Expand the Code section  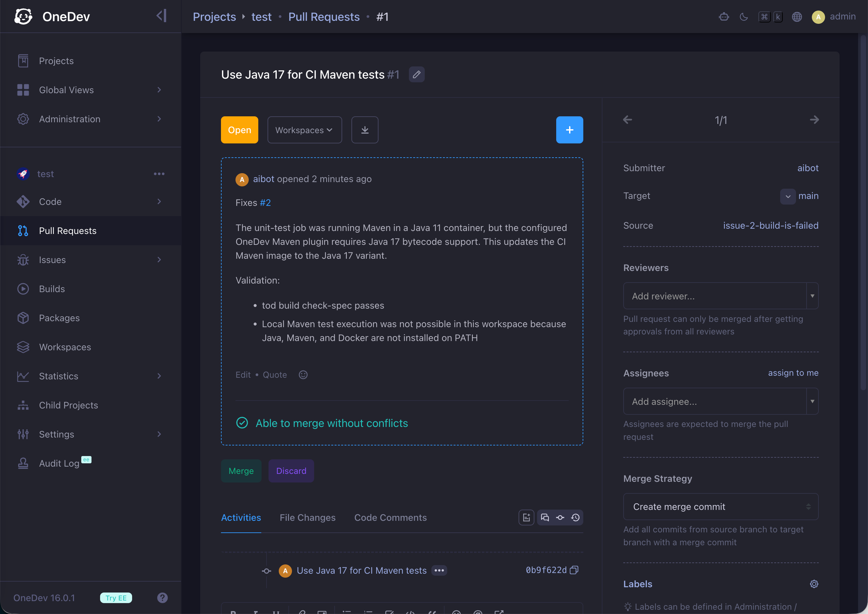click(x=91, y=202)
